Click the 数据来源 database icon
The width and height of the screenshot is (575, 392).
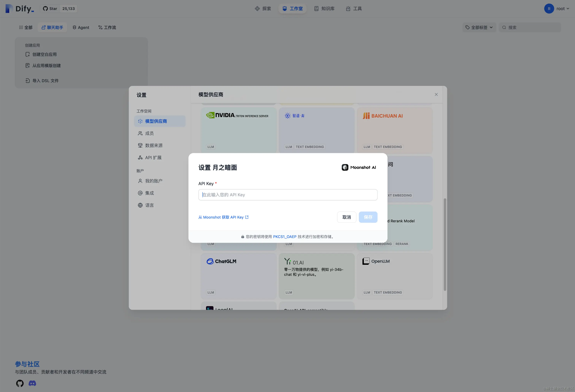tap(140, 146)
